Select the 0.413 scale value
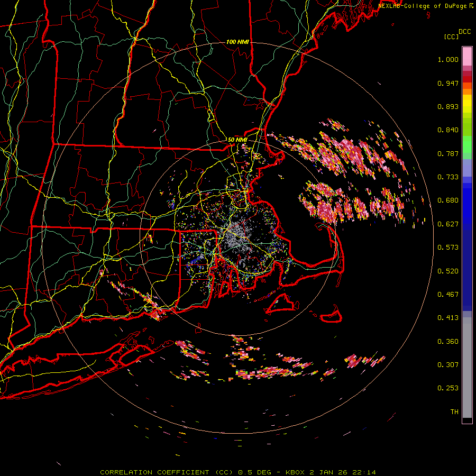The image size is (476, 476). (448, 318)
